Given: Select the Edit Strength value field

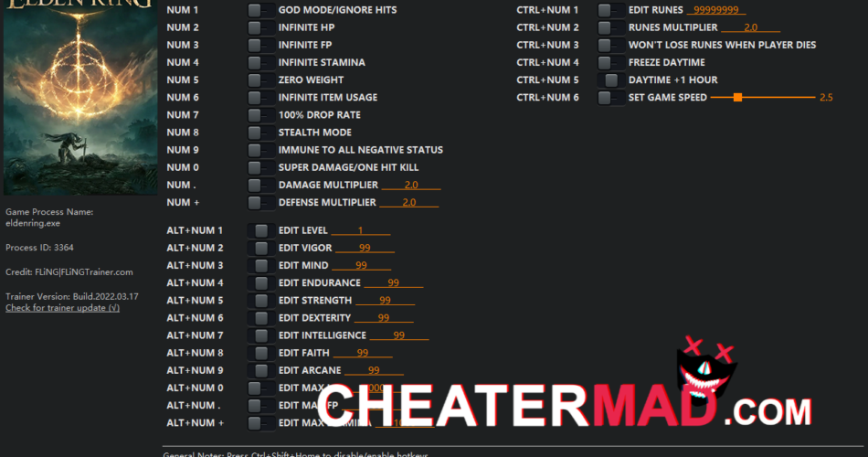Looking at the screenshot, I should [386, 300].
